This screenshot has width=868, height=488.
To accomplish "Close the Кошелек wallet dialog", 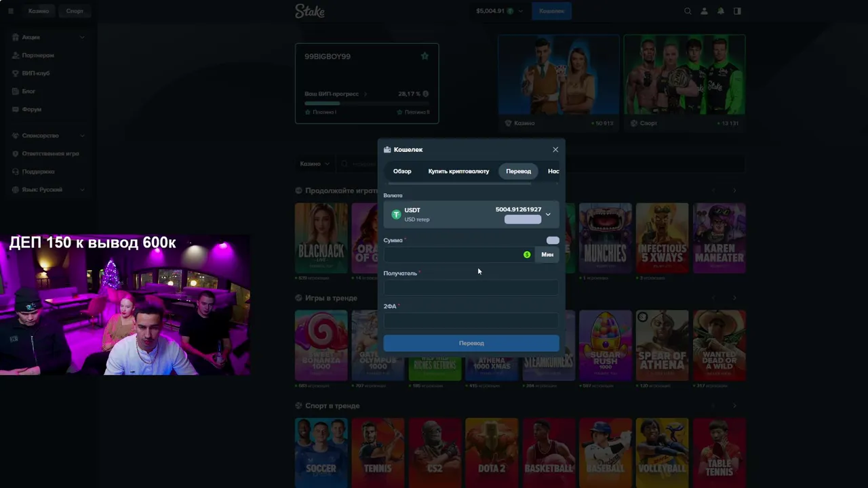I will tap(555, 150).
